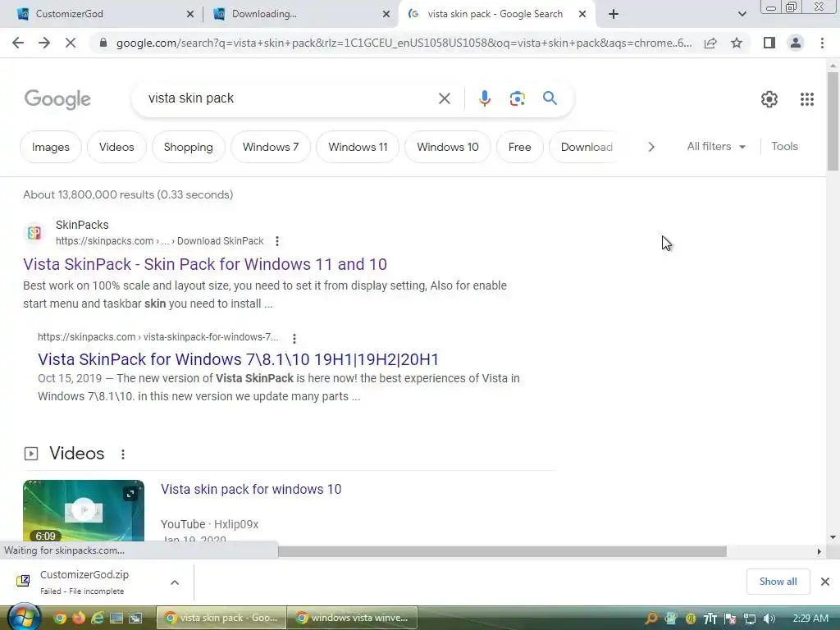Image resolution: width=840 pixels, height=630 pixels.
Task: Stop loading the page
Action: click(71, 43)
